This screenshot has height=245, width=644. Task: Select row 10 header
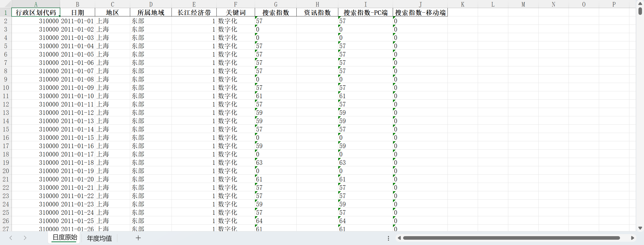(x=6, y=88)
